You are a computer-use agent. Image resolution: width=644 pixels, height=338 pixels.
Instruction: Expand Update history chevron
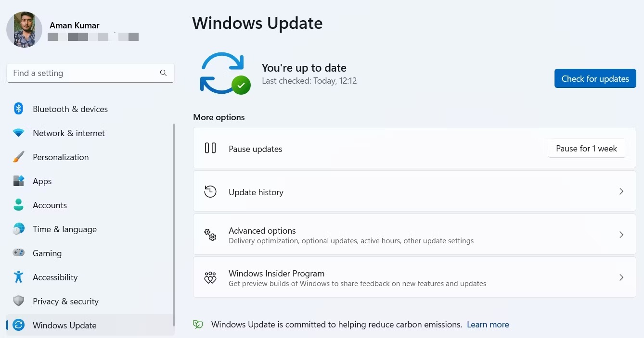pos(621,191)
